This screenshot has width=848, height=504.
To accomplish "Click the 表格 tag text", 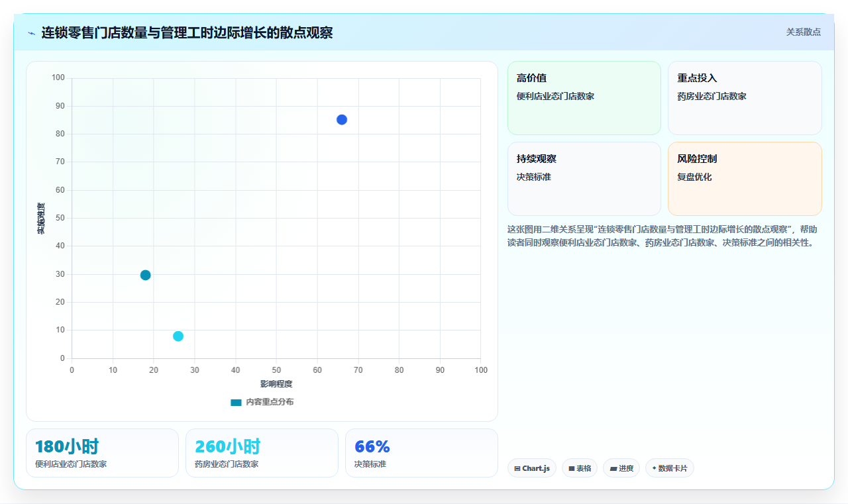I will pos(584,468).
